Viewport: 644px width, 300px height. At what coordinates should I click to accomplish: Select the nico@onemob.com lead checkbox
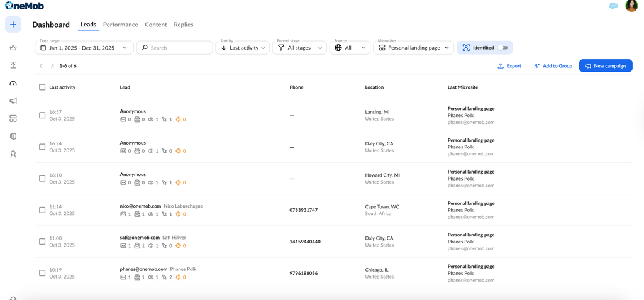(42, 210)
